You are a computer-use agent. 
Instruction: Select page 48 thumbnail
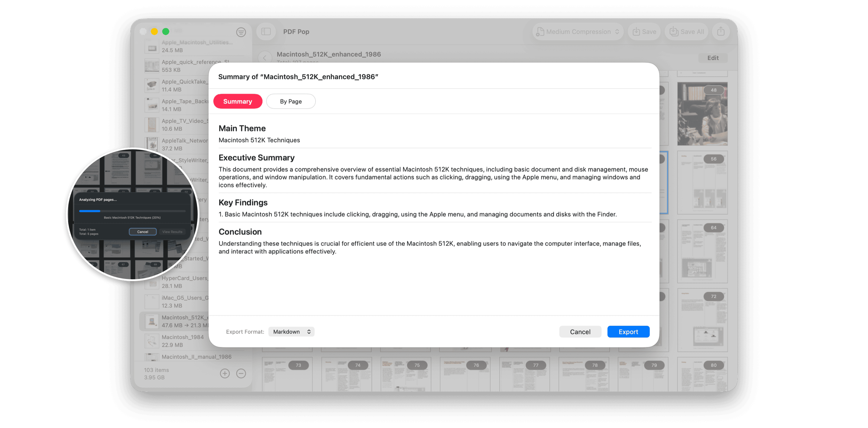702,114
